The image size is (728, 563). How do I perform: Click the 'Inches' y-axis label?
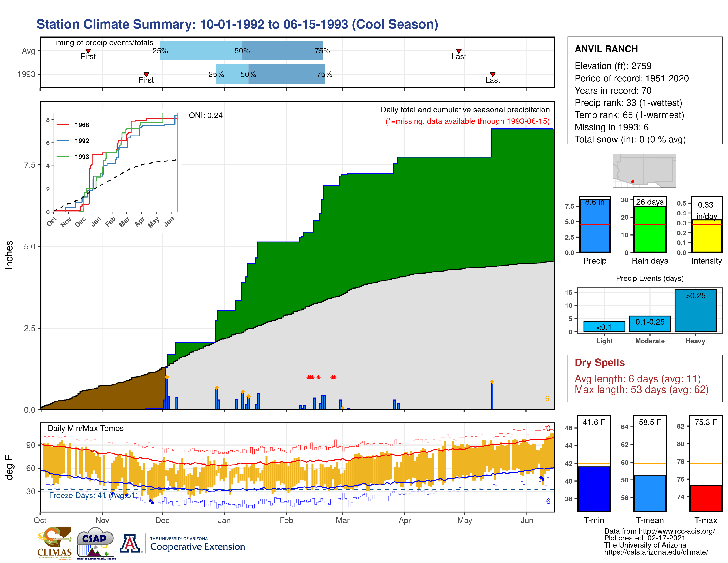coord(9,255)
